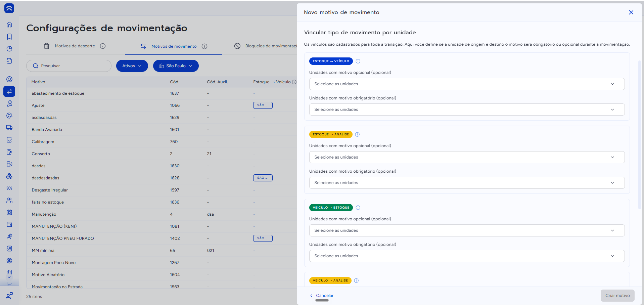Click the SÃO tag in the Ajuste row
Image resolution: width=644 pixels, height=305 pixels.
point(263,105)
